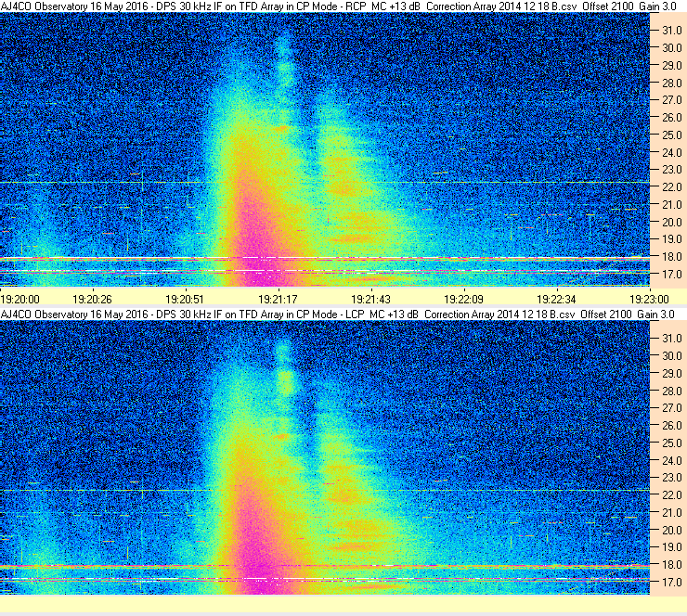Select 21.0 on the LCP frequency axis
The image size is (687, 616).
[671, 513]
